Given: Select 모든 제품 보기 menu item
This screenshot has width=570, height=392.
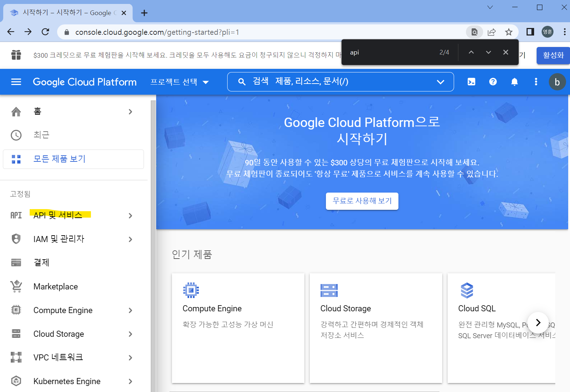Looking at the screenshot, I should 73,159.
